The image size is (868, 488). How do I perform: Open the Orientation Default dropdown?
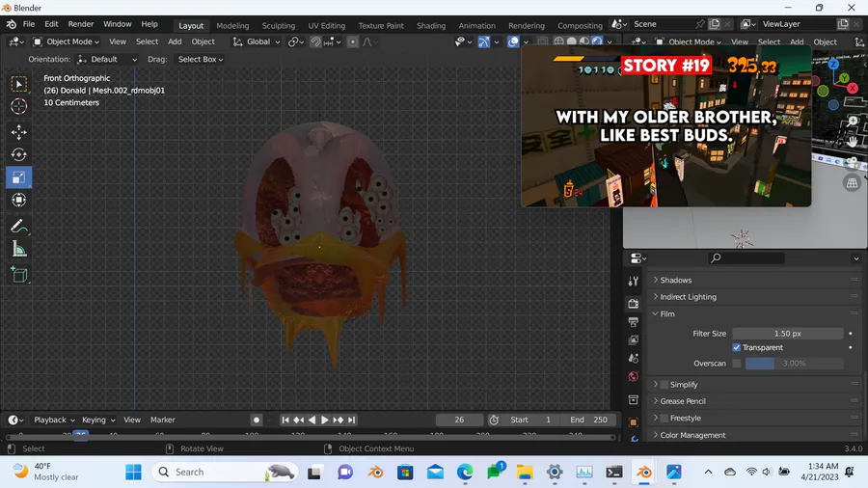(x=107, y=59)
